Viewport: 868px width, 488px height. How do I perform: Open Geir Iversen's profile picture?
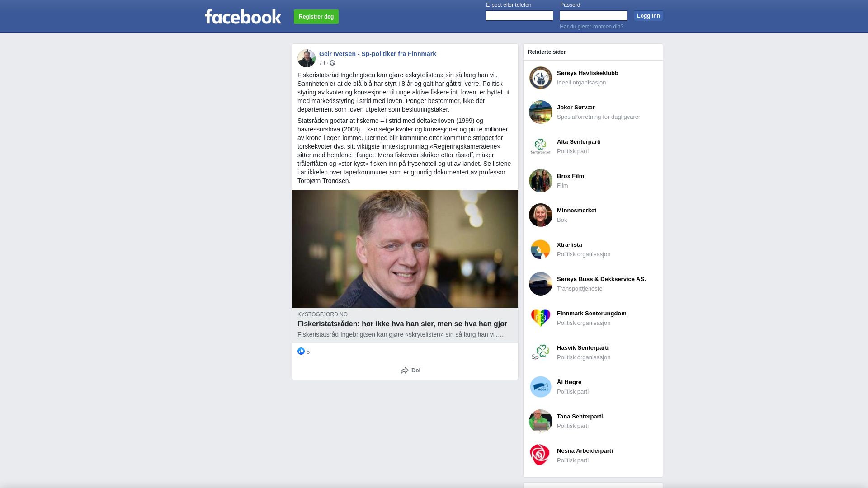(307, 58)
